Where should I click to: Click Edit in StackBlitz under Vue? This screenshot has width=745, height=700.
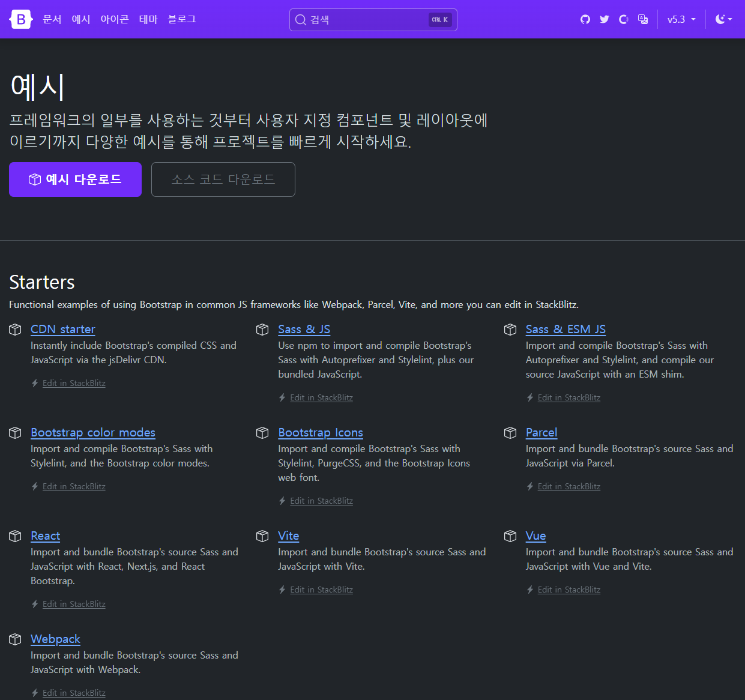click(569, 590)
